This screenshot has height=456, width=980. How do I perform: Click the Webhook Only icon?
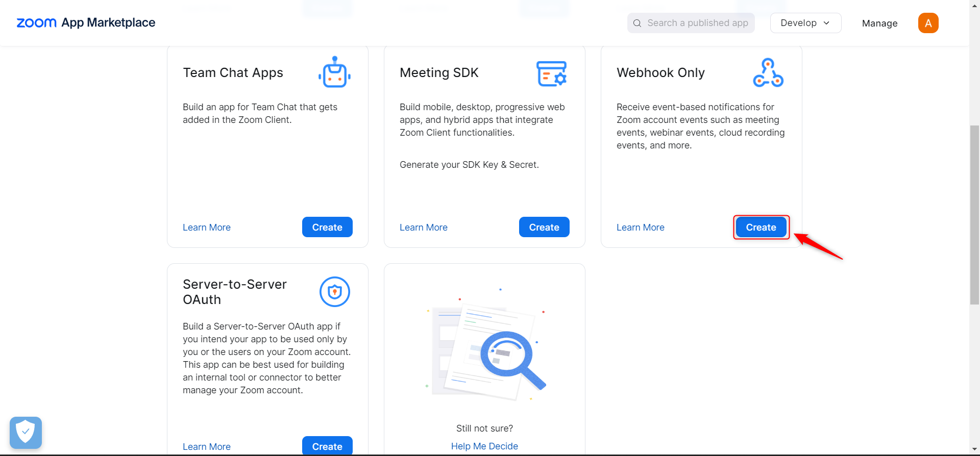pos(768,72)
